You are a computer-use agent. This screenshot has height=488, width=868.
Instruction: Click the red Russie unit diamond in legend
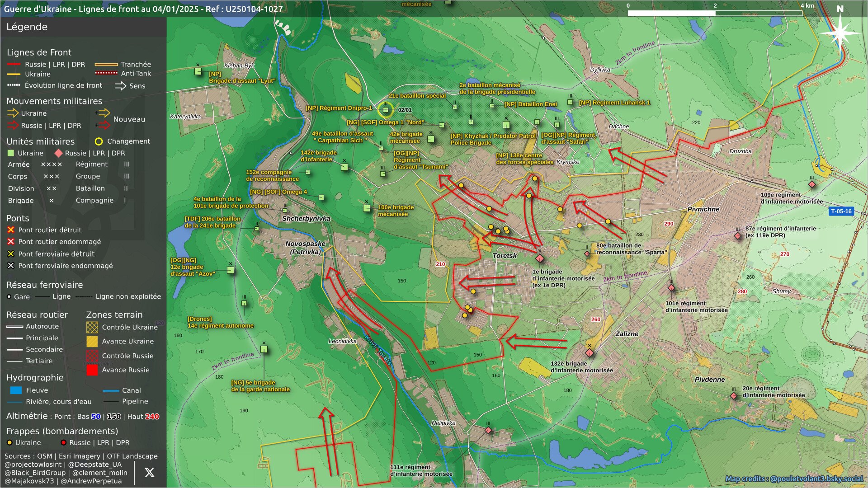coord(58,153)
